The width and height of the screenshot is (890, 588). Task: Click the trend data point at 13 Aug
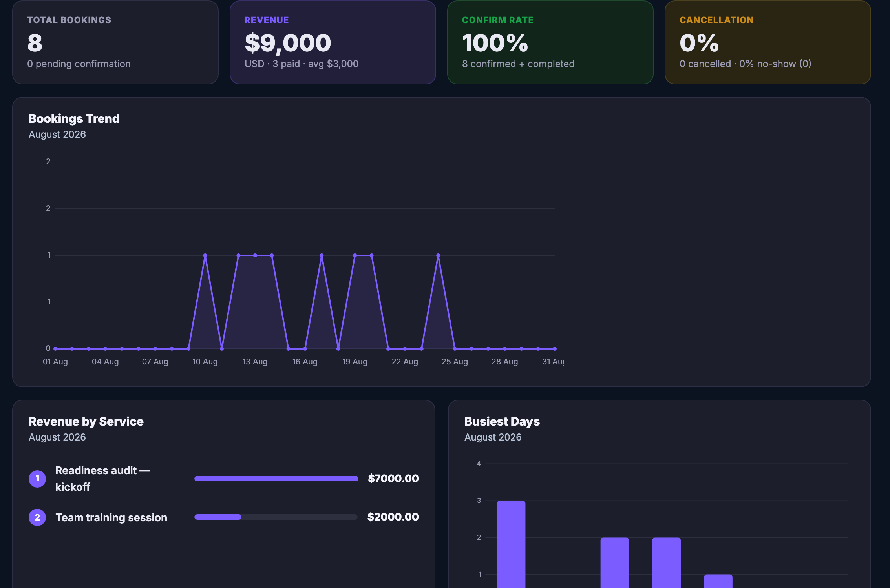click(x=255, y=255)
